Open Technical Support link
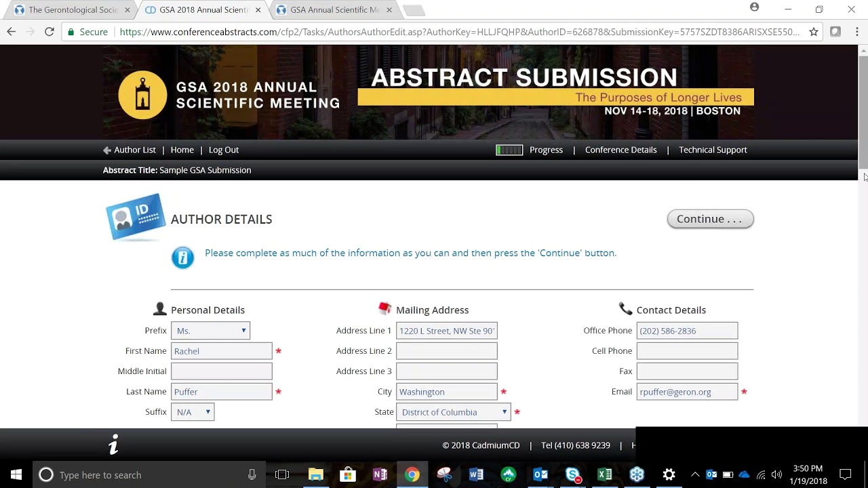The width and height of the screenshot is (868, 488). pyautogui.click(x=713, y=150)
